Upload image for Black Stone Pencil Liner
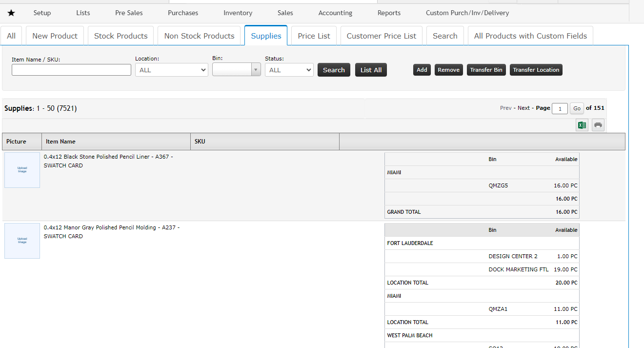 point(22,170)
